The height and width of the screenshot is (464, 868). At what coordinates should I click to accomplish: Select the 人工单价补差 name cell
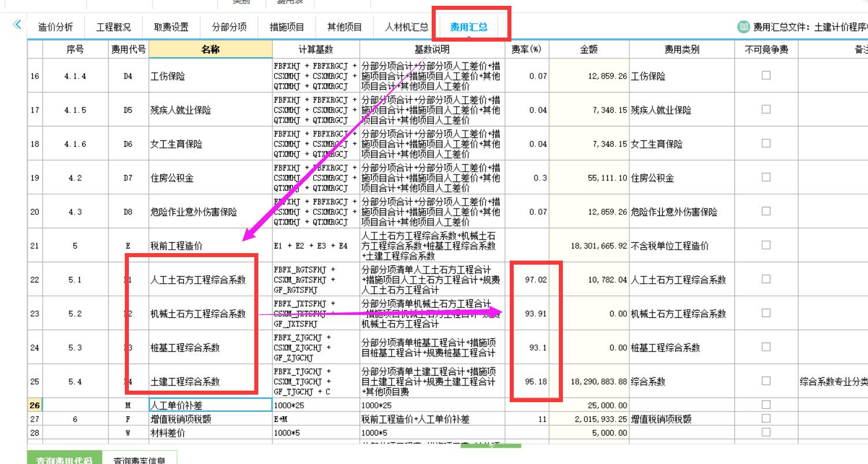(x=210, y=406)
